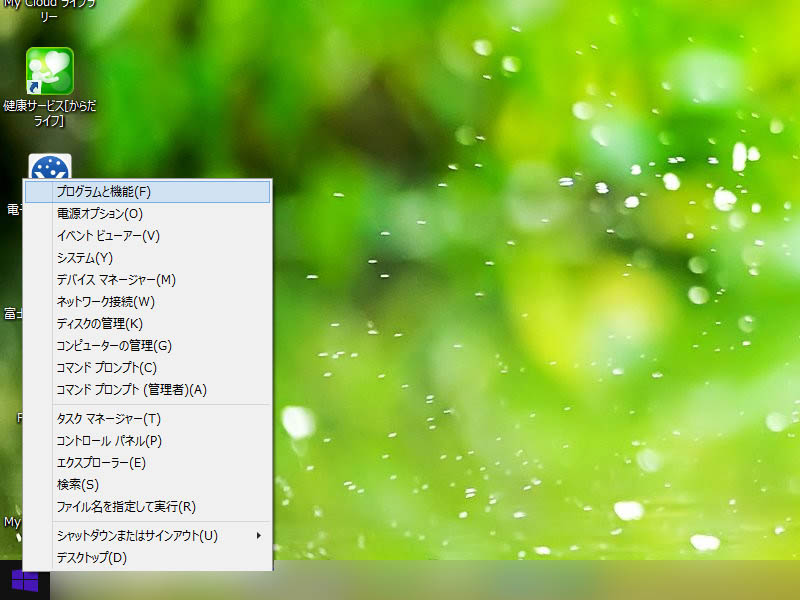Open ネットワーク接続(W)
The height and width of the screenshot is (600, 800).
[x=106, y=301]
